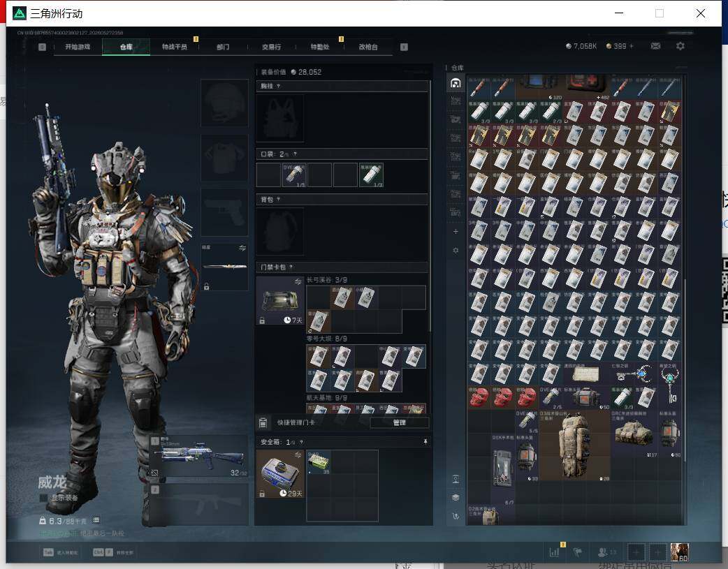
Task: Click the empty backpack slot
Action: tap(280, 232)
